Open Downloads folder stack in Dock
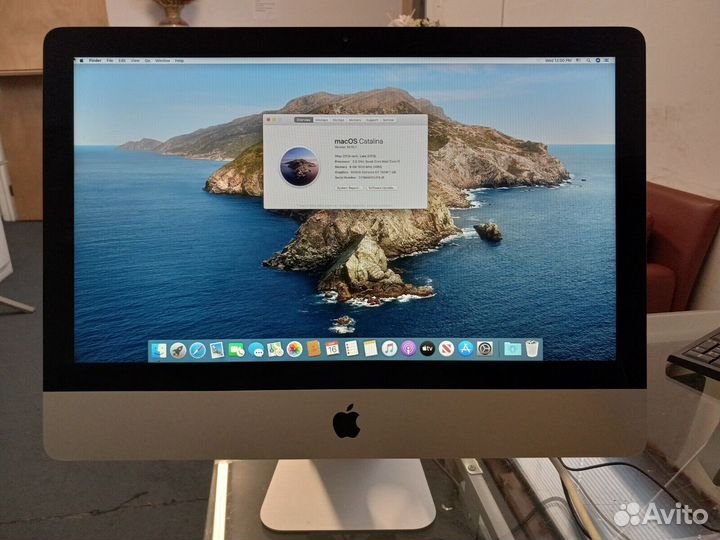Viewport: 720px width, 540px height. [x=512, y=349]
